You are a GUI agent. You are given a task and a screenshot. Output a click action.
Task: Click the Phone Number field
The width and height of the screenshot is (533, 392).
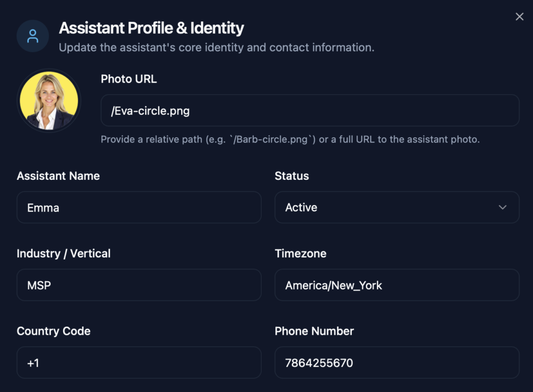click(397, 362)
